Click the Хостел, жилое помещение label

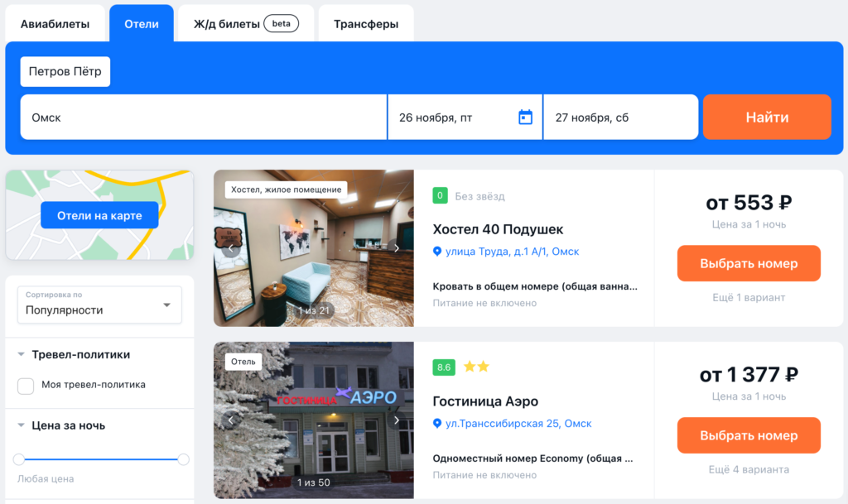coord(286,190)
